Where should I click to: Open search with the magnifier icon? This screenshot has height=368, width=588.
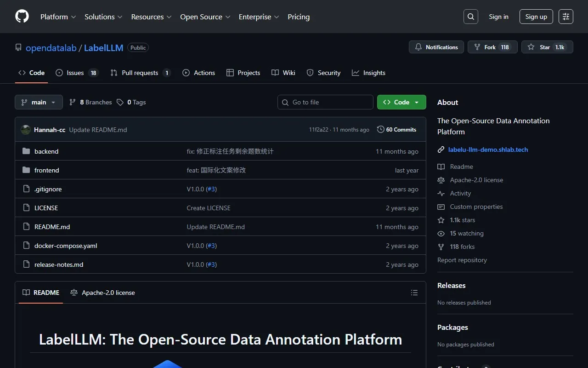tap(471, 17)
